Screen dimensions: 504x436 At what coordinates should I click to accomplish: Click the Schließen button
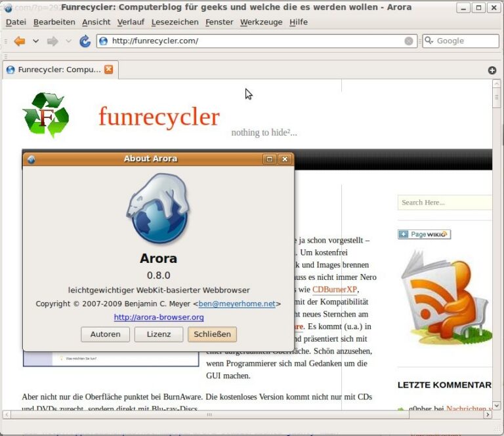click(212, 334)
